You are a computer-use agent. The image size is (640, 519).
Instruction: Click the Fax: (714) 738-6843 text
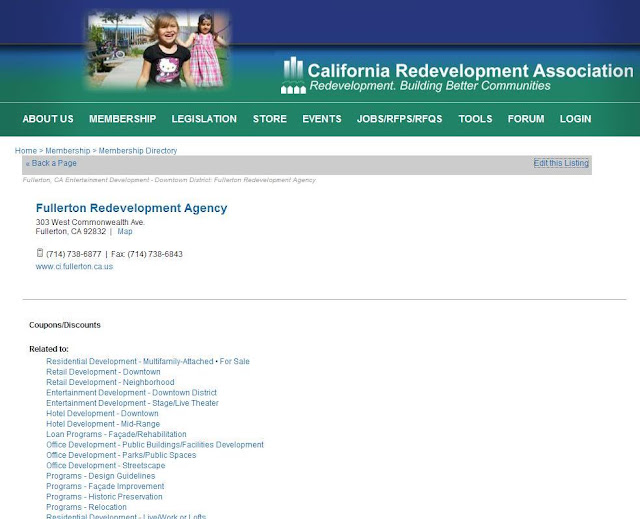click(x=147, y=254)
